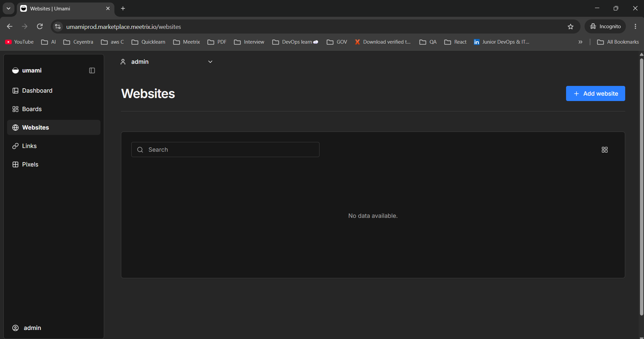Open the Meetrix bookmarks folder

tap(186, 42)
